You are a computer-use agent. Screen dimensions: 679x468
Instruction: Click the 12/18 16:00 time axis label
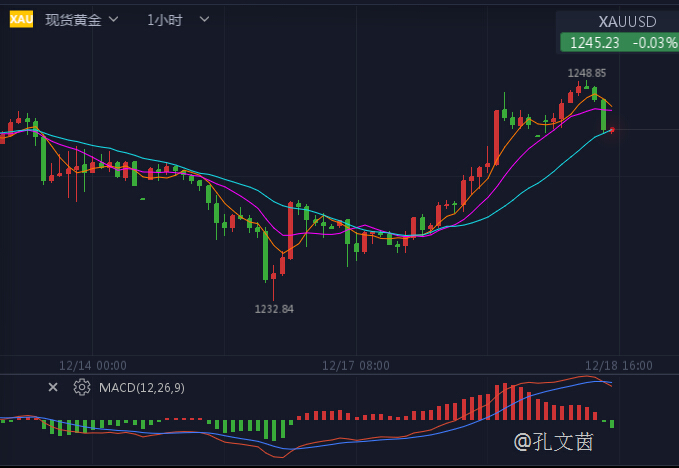coord(618,366)
